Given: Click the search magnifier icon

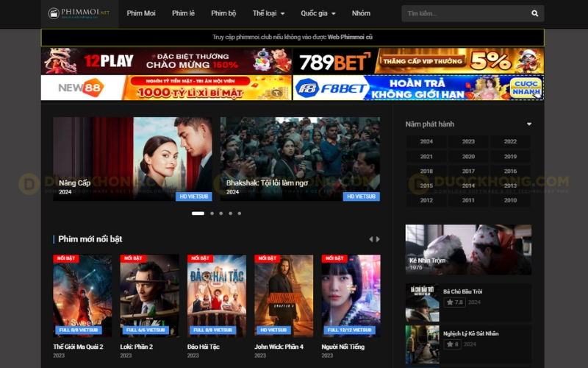Looking at the screenshot, I should coord(535,13).
